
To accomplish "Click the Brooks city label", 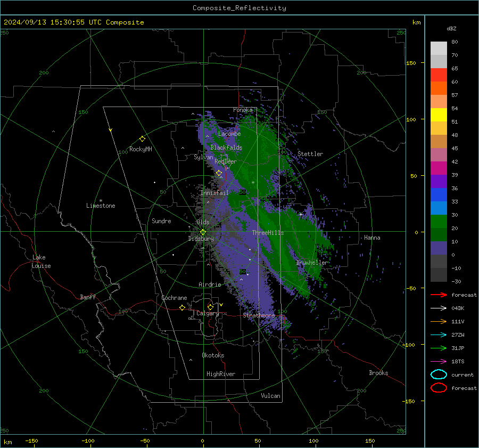I will tap(378, 373).
